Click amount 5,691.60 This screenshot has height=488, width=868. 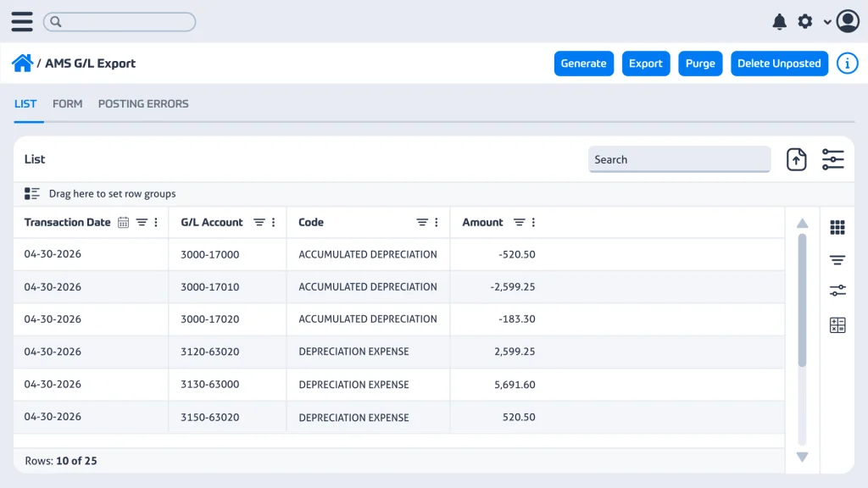point(515,385)
